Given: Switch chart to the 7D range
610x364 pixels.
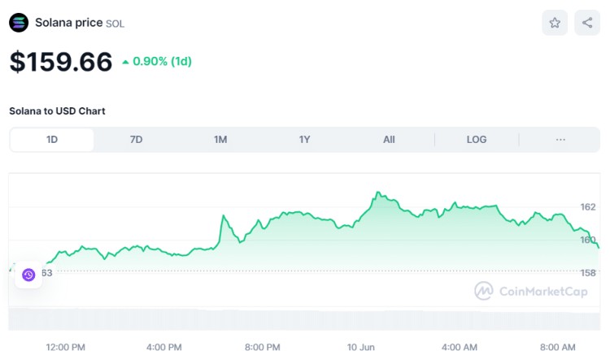Looking at the screenshot, I should click(x=136, y=140).
